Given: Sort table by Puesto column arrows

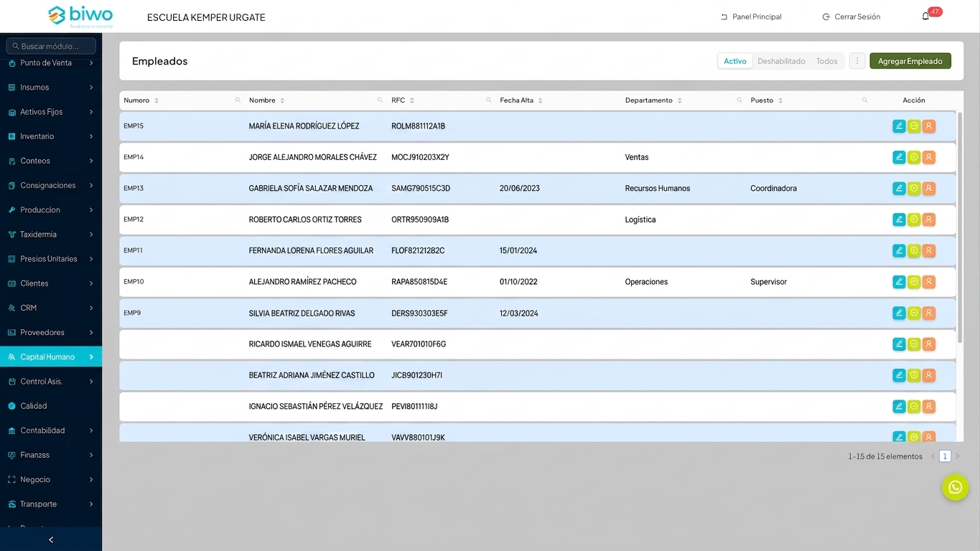Looking at the screenshot, I should 780,100.
